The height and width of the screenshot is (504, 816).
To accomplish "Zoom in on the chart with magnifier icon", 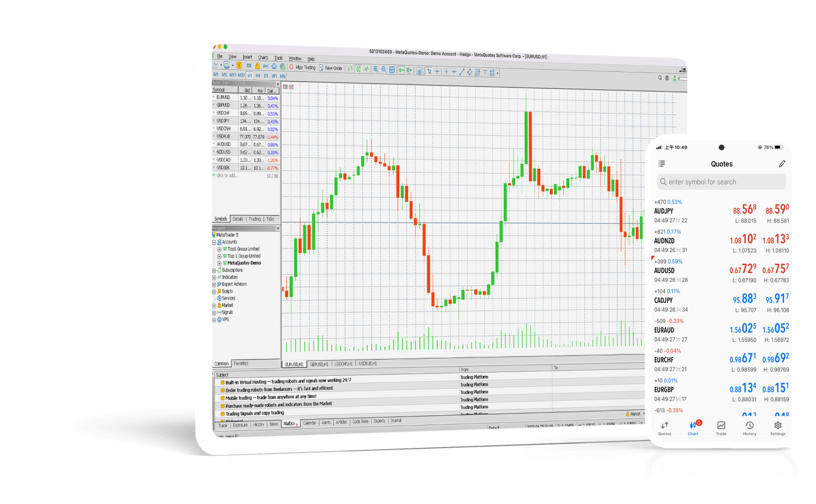I will coord(376,71).
